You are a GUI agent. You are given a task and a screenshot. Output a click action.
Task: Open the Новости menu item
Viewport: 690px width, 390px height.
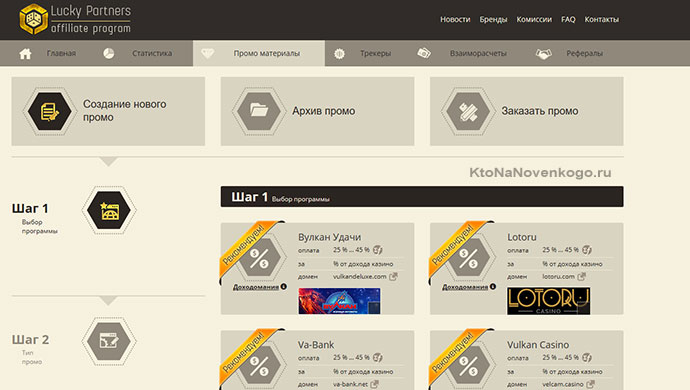click(x=455, y=19)
